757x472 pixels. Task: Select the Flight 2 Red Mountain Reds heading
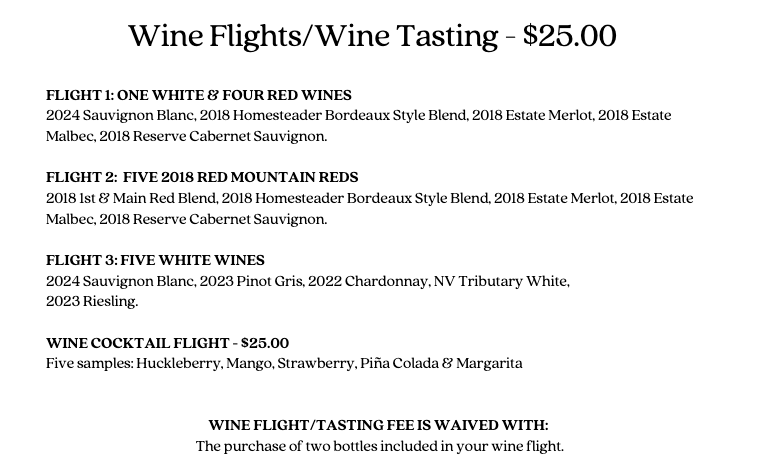202,177
